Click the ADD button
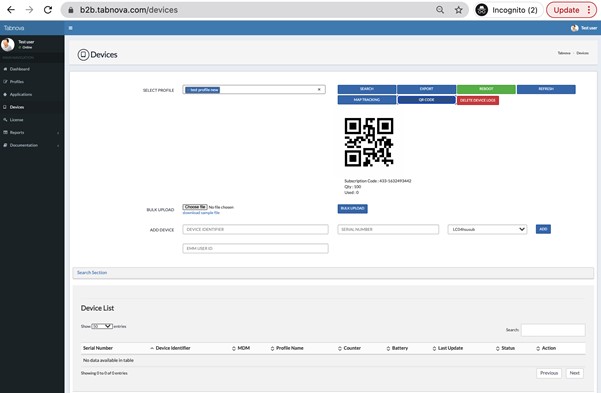This screenshot has width=601, height=393. [x=543, y=229]
